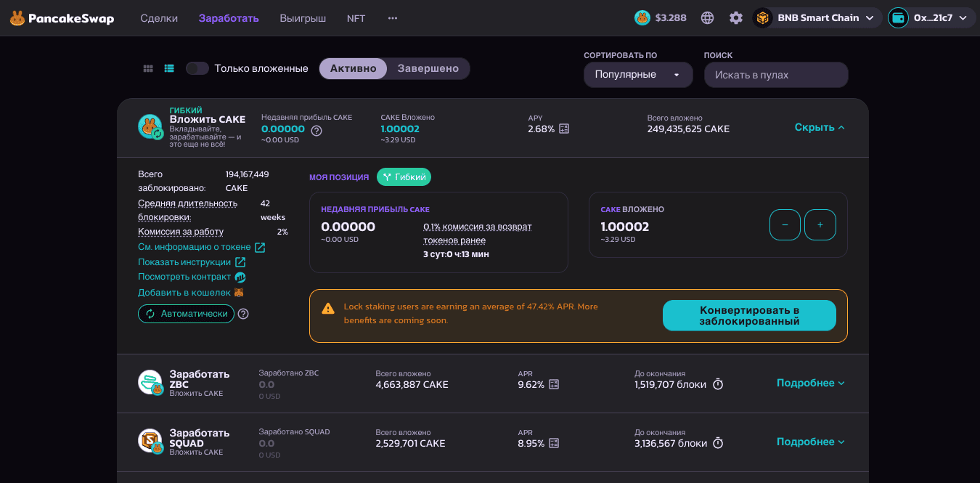Select the Активно filter
The width and height of the screenshot is (980, 483).
[x=354, y=68]
